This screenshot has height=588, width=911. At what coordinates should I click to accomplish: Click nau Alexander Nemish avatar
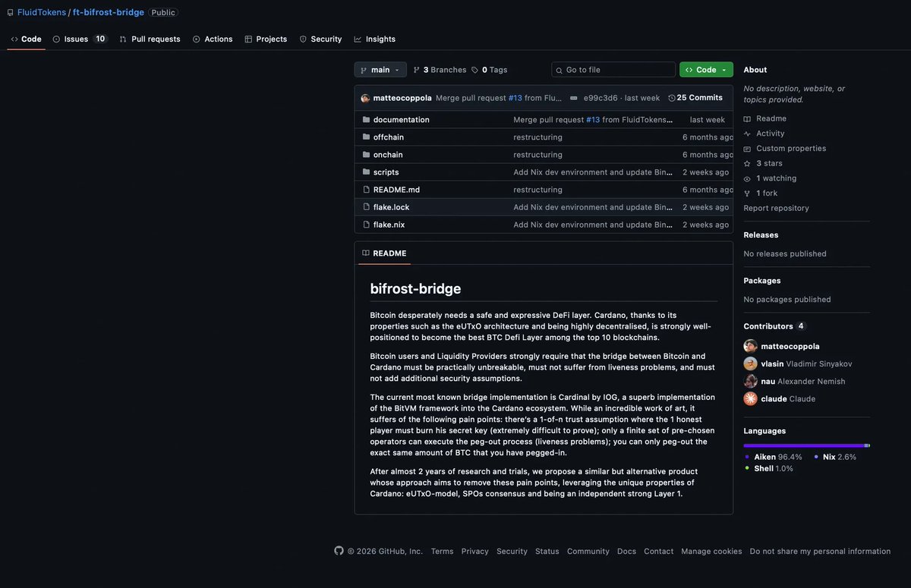tap(750, 381)
